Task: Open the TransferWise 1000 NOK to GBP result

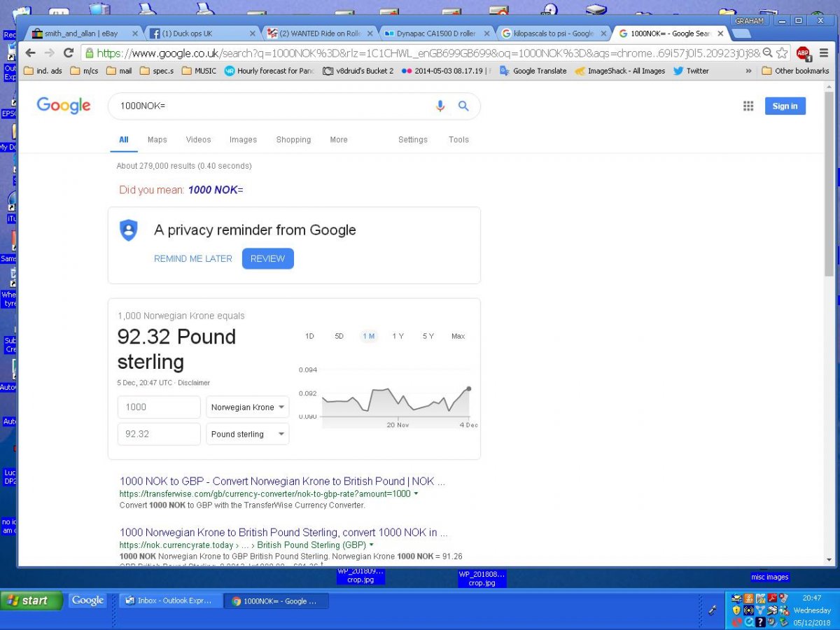Action: 282,481
